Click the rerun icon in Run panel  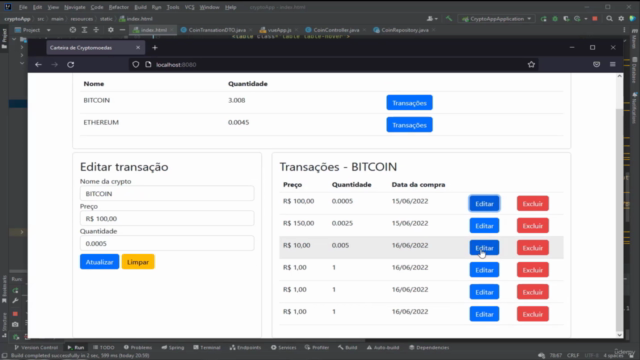15,291
